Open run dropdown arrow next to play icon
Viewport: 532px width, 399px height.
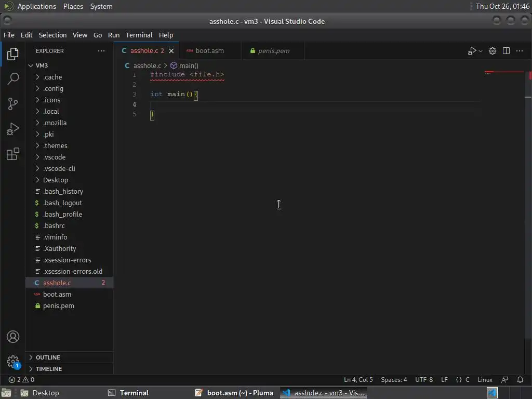coord(481,51)
